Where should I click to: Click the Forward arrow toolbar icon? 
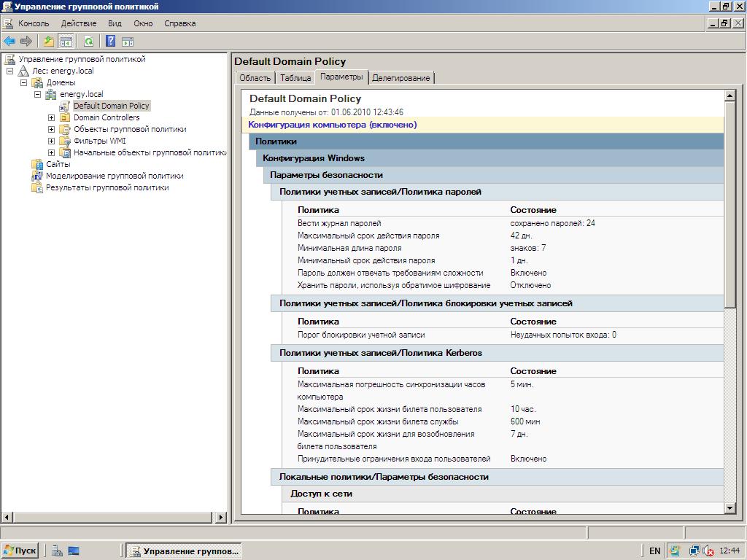point(26,42)
